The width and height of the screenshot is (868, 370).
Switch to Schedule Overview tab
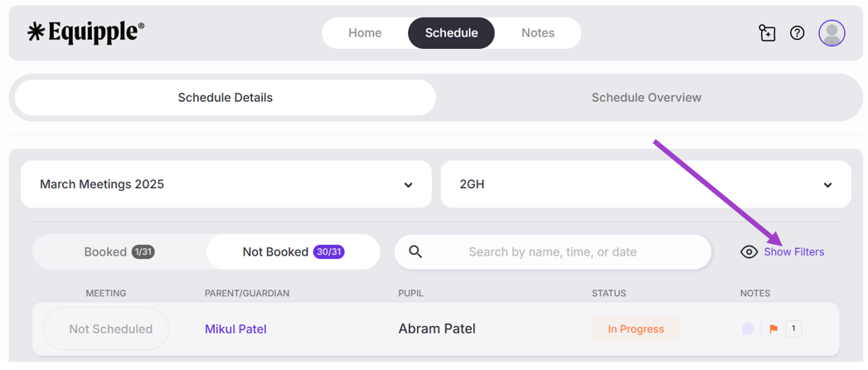click(646, 97)
